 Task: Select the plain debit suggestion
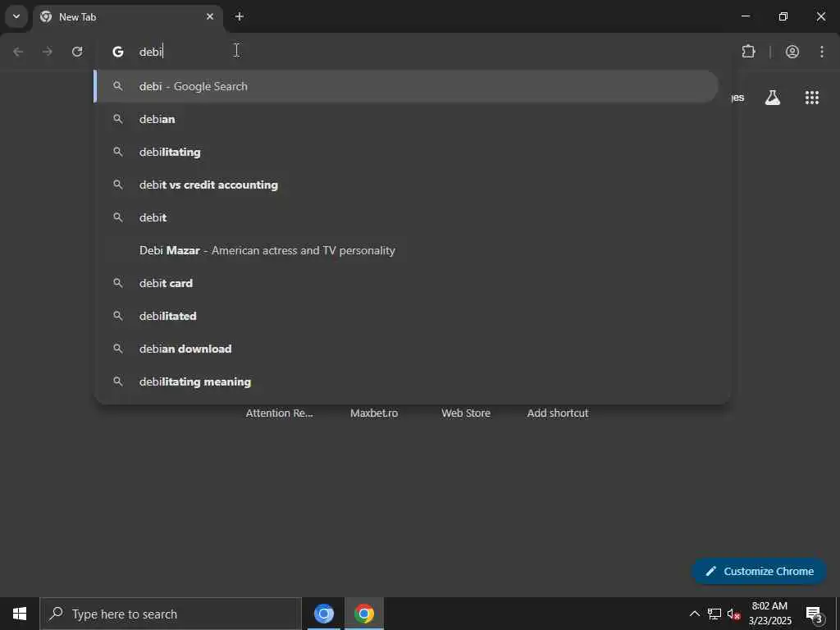click(x=406, y=217)
